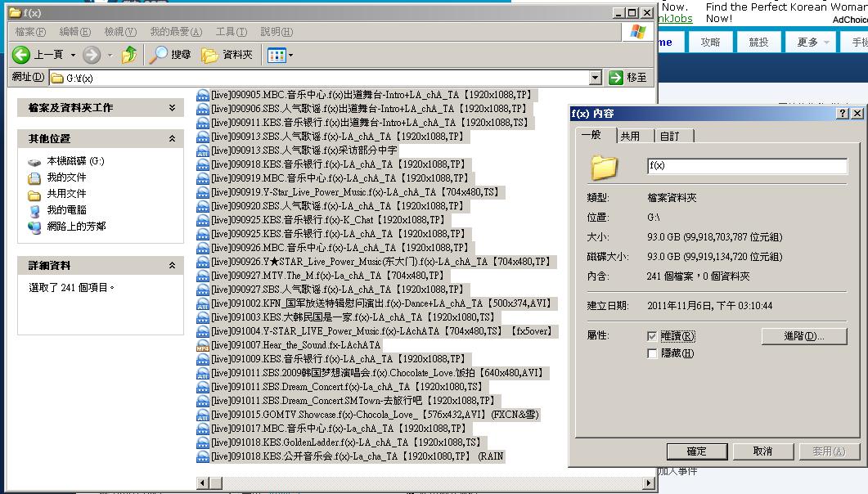Select icon of 090926.Y★STAR_Live_Power_Music file

[x=203, y=262]
